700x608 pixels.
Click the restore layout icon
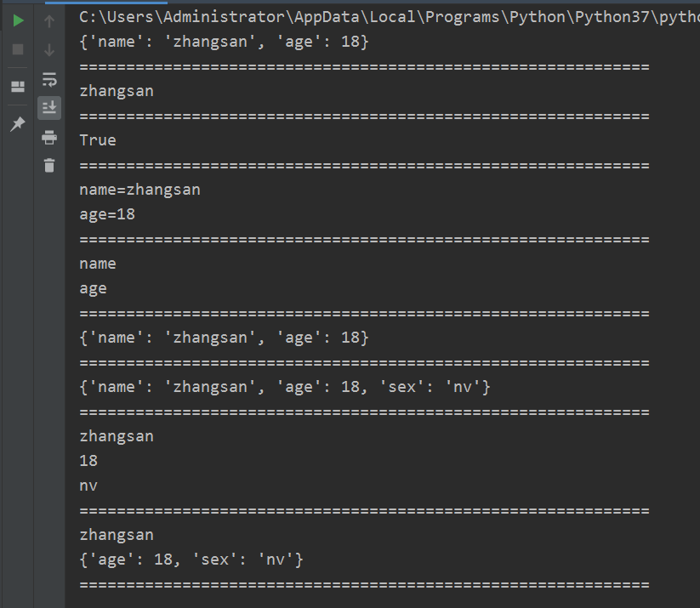pyautogui.click(x=18, y=86)
